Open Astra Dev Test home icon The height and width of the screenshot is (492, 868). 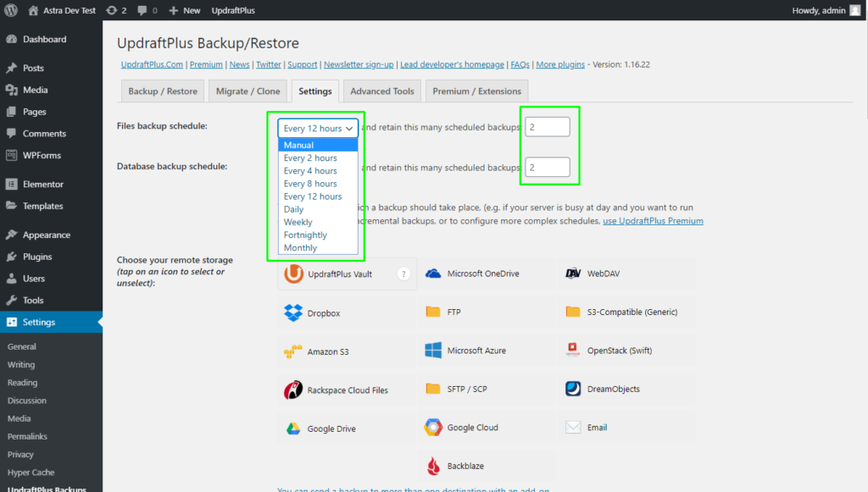(33, 10)
